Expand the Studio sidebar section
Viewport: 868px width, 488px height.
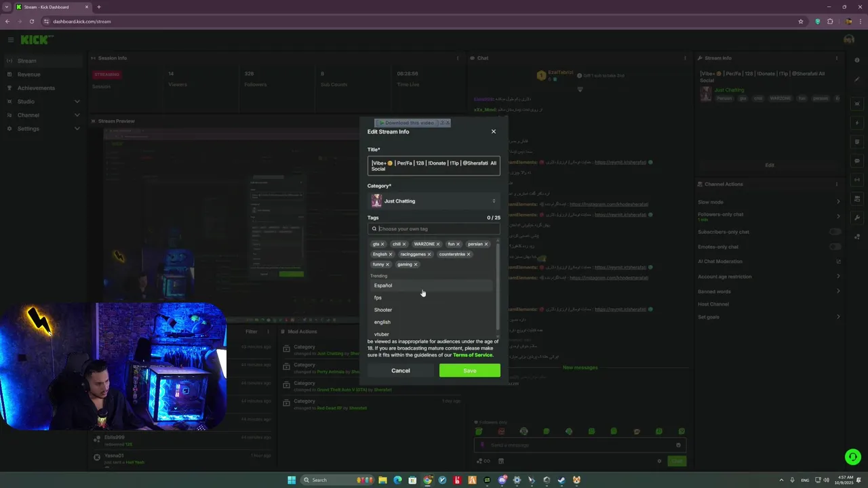(42, 102)
